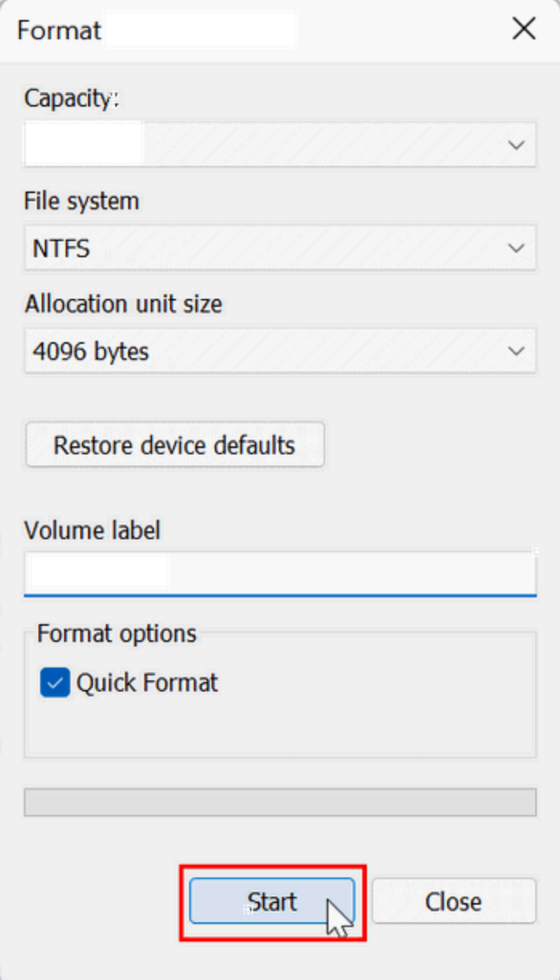Click the chevron arrow in the NTFS box

coord(517,248)
